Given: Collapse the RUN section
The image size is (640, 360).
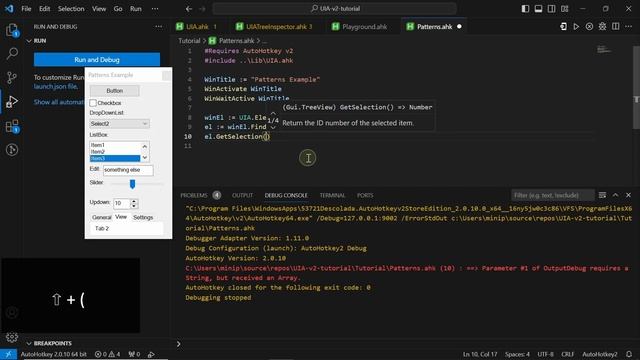Looking at the screenshot, I should 29,41.
